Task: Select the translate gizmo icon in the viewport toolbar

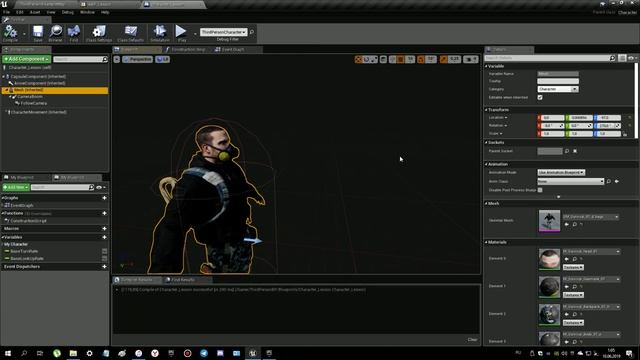Action: click(x=358, y=60)
